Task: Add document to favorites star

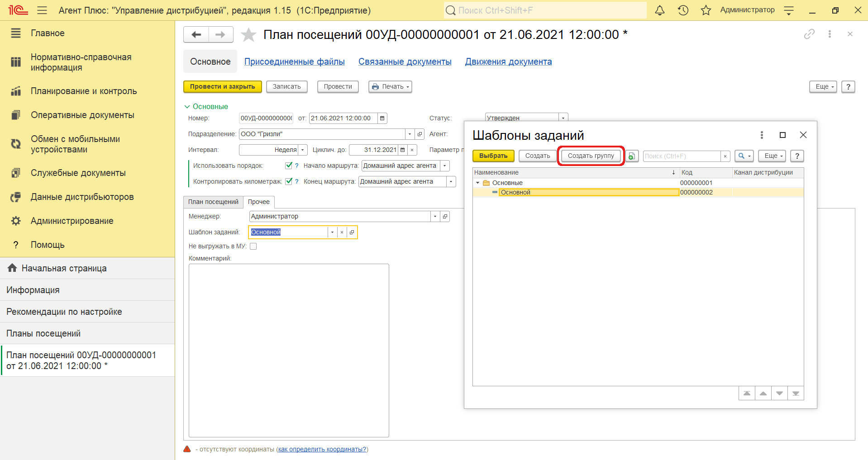Action: coord(248,35)
